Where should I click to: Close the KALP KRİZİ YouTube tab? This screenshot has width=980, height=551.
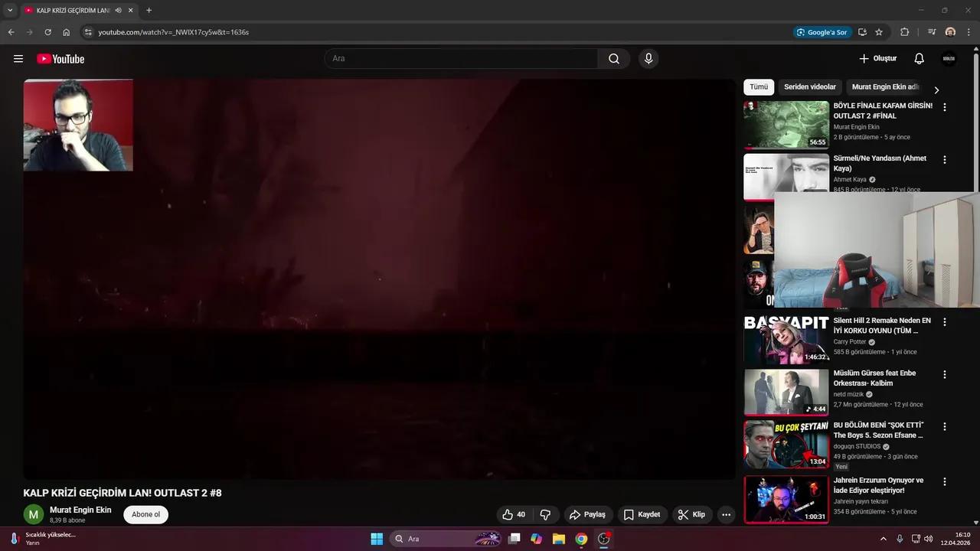(131, 10)
